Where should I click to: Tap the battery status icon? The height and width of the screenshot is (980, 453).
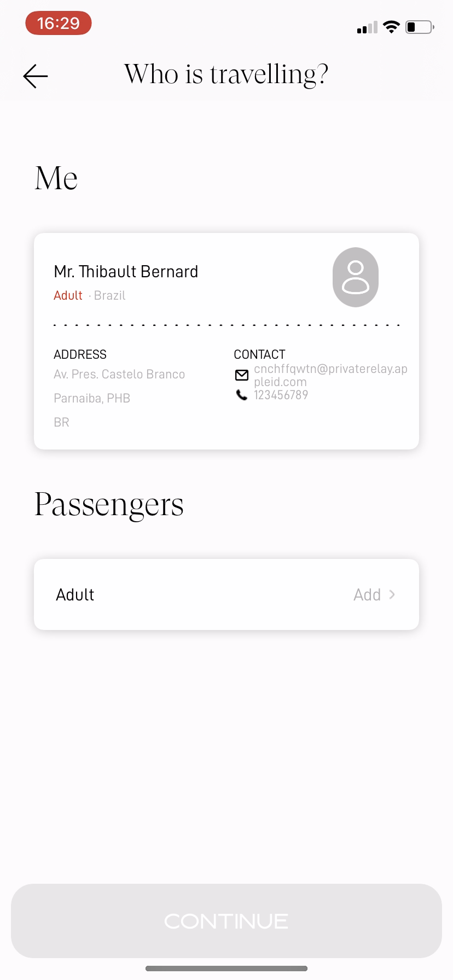[x=420, y=27]
